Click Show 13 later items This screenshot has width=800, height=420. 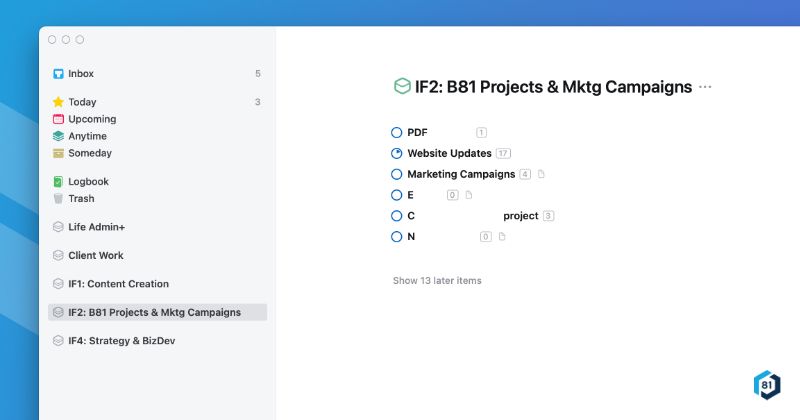click(437, 281)
